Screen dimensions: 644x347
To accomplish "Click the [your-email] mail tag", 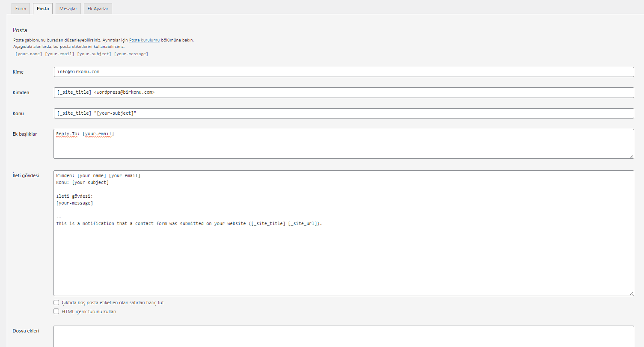I will click(x=59, y=53).
